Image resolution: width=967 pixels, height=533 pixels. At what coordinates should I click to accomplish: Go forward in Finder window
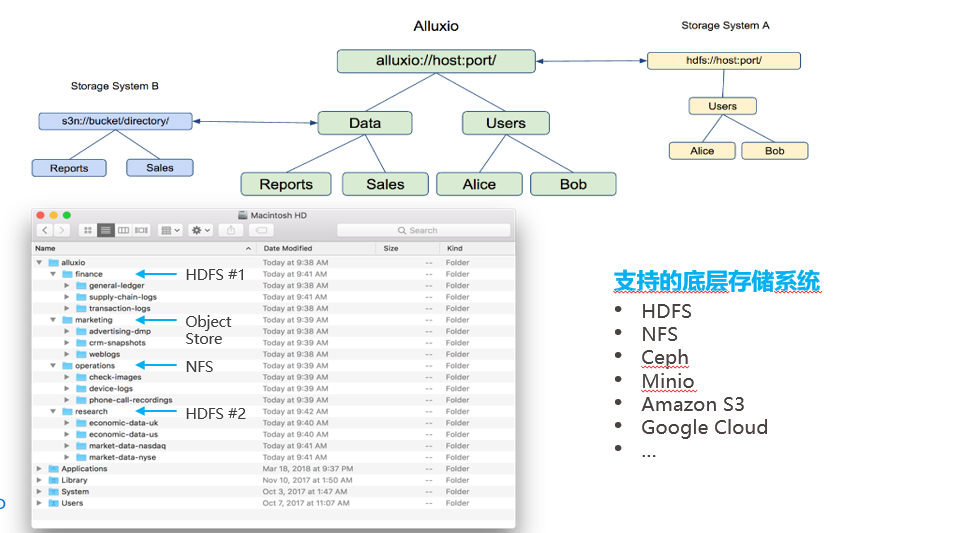(61, 230)
